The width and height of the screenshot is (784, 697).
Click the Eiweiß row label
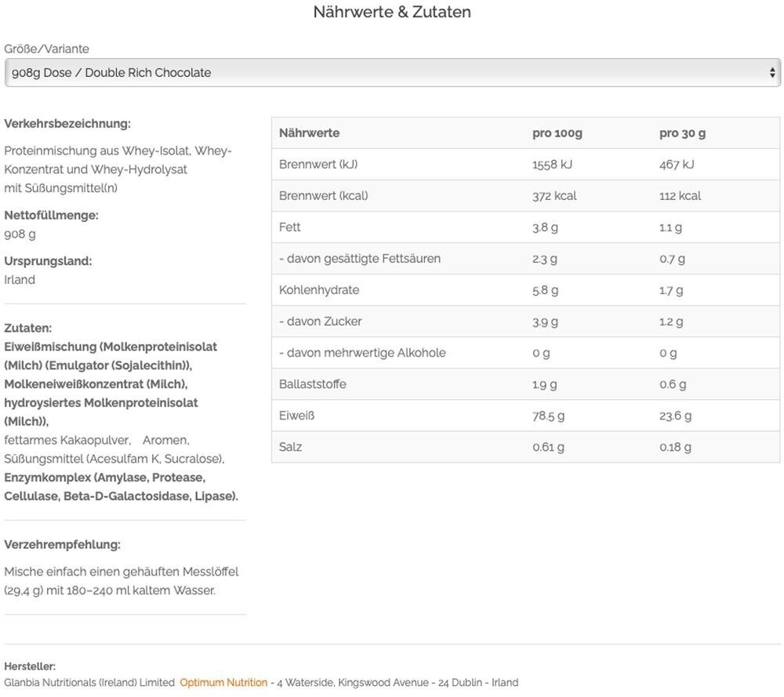click(296, 416)
